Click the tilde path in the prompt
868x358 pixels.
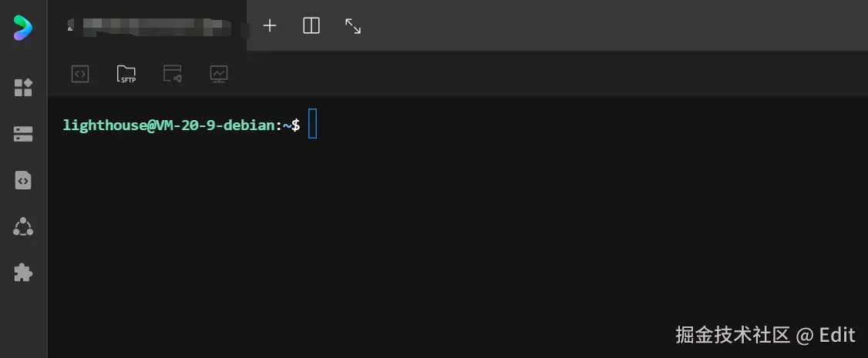pos(287,125)
